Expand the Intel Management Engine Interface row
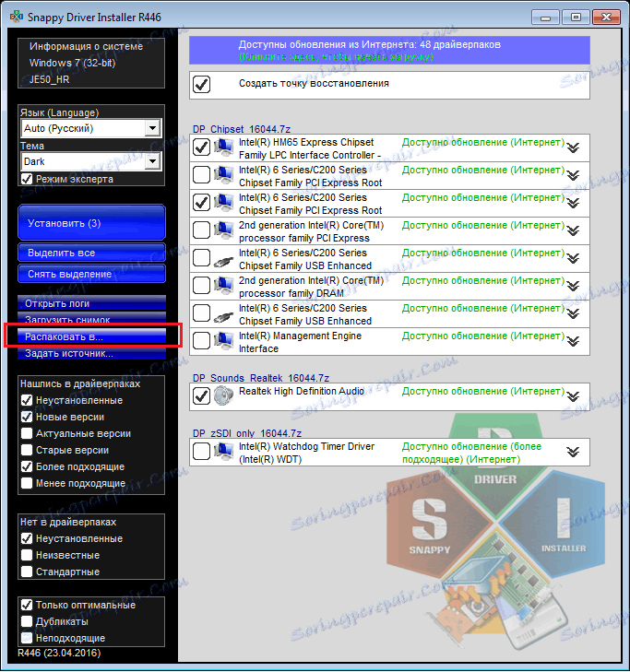This screenshot has height=672, width=630. click(x=573, y=342)
